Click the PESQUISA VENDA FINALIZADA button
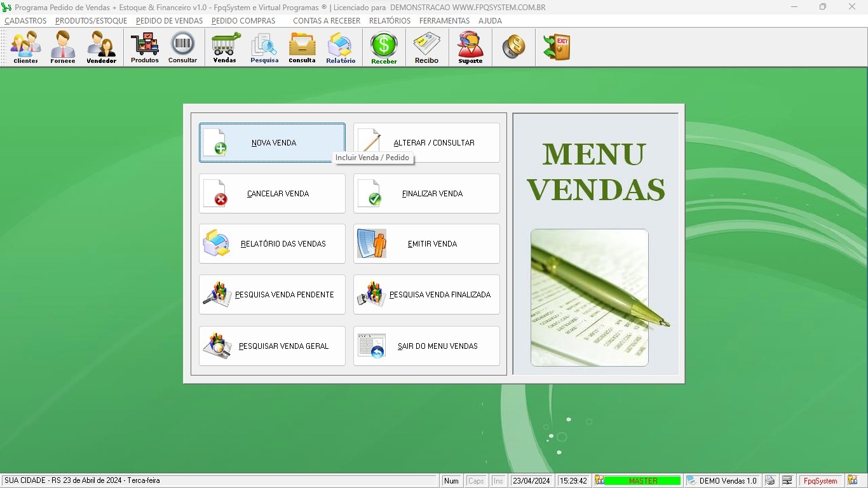868x488 pixels. (426, 295)
